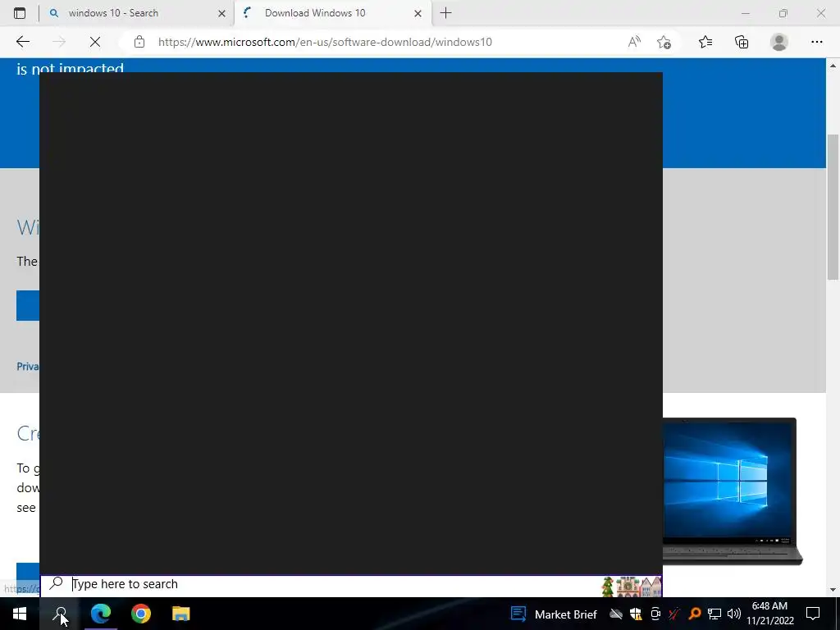This screenshot has width=840, height=630.
Task: Click the page vertical scrollbar thumb
Action: 833,206
